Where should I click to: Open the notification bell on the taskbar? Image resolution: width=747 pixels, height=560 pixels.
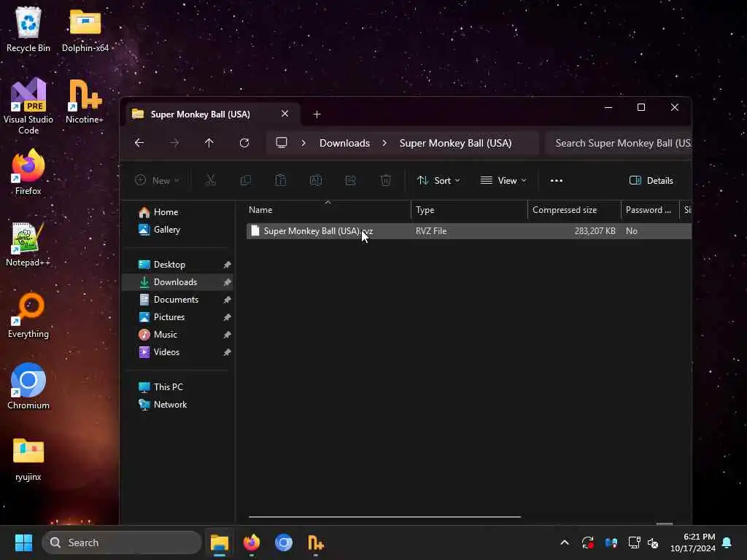click(x=727, y=542)
